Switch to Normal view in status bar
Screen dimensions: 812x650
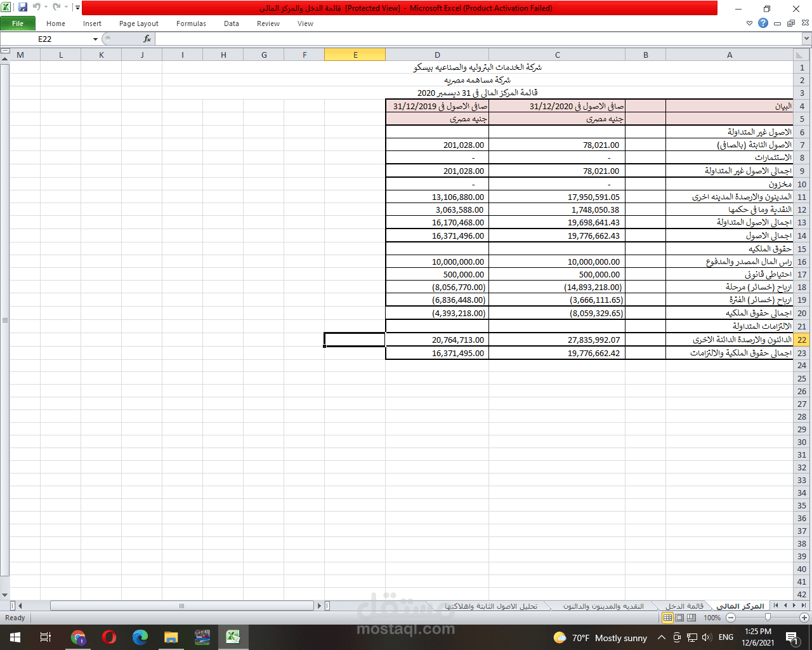(667, 618)
